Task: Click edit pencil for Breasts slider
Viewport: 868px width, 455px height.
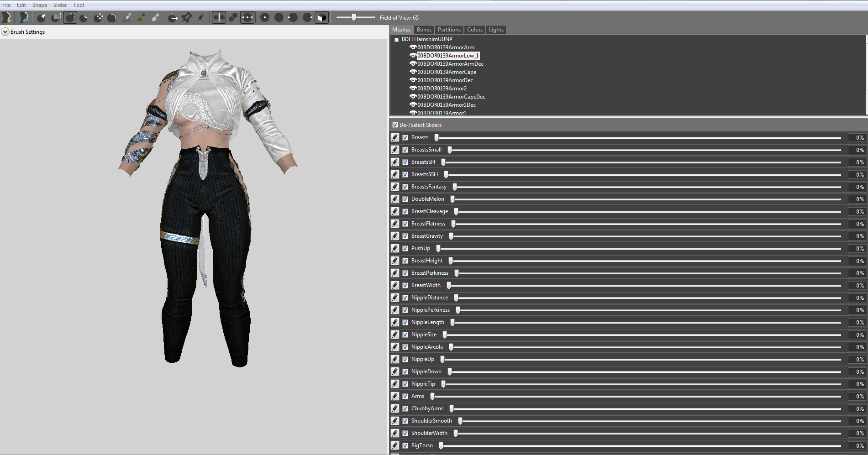Action: point(395,137)
